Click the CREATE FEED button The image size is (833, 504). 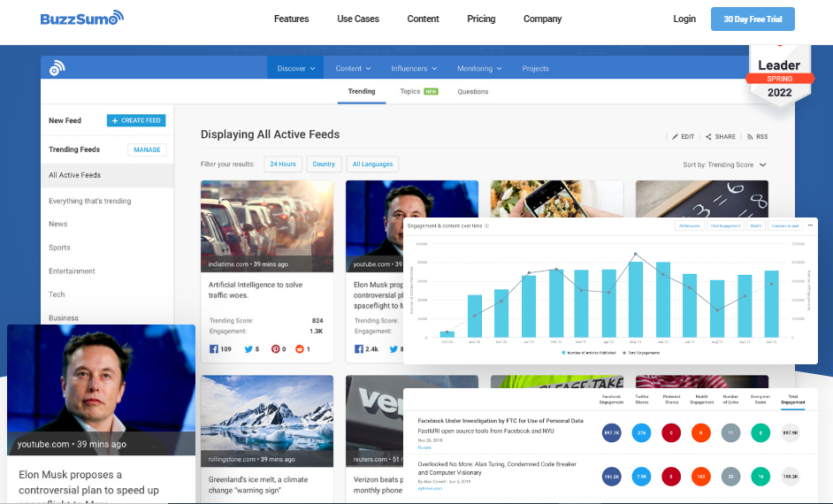click(136, 120)
